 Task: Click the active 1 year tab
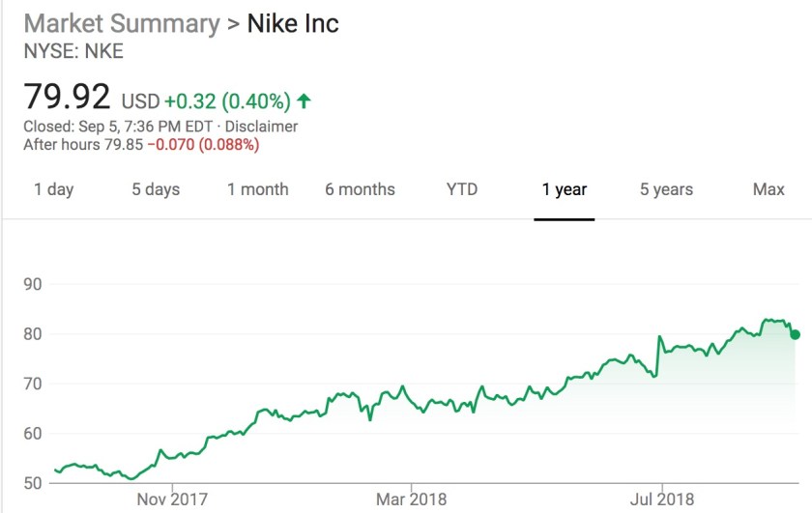[565, 189]
